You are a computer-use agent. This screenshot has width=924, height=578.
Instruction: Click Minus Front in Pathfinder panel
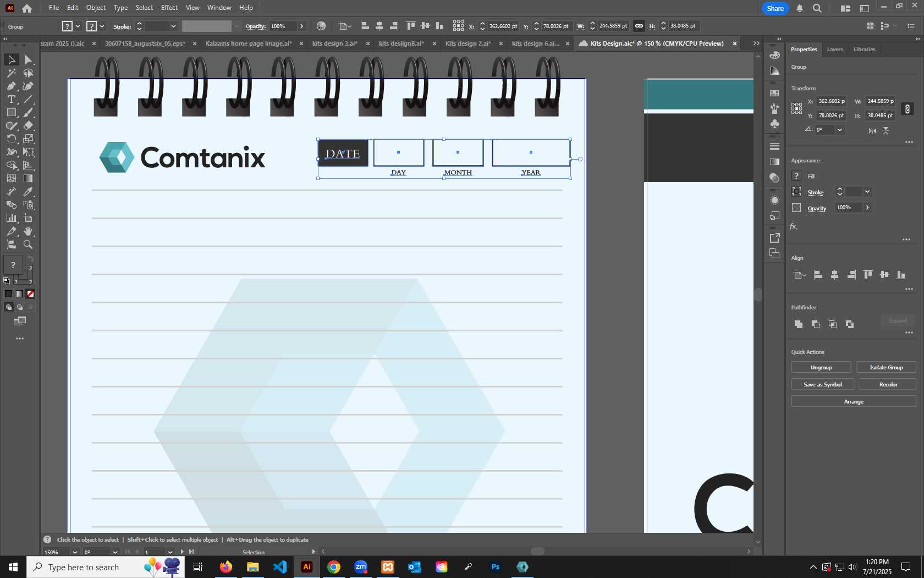pos(816,324)
